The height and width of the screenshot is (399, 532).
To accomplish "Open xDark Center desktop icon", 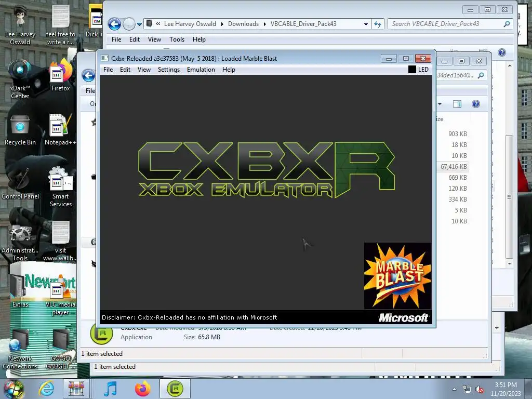I will click(x=20, y=79).
